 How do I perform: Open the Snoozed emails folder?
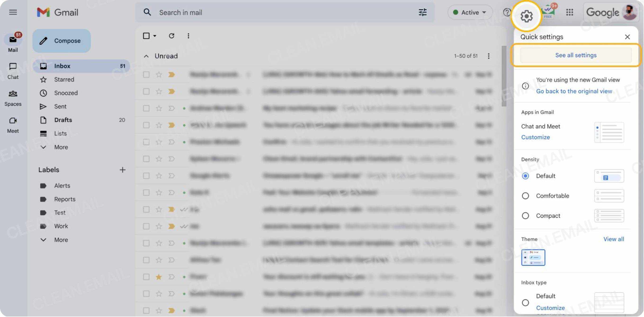[66, 93]
